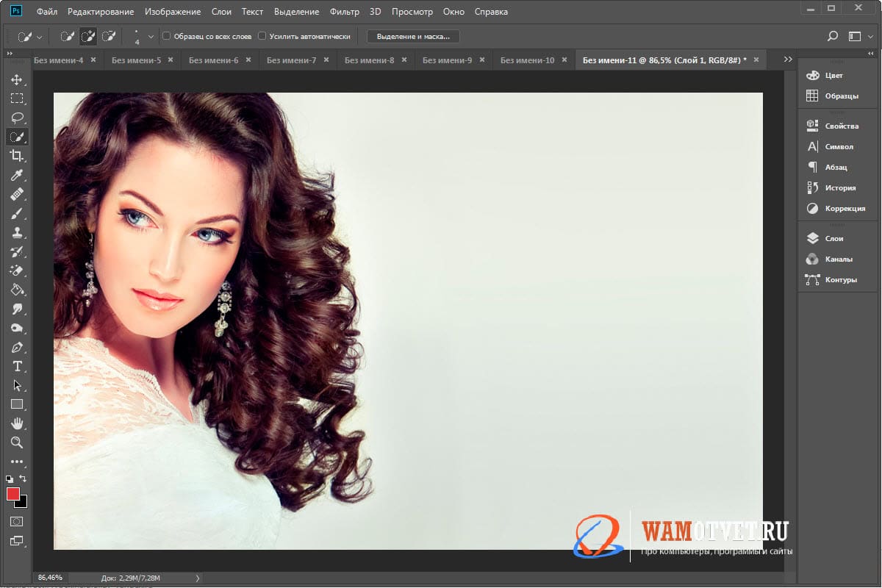Select the Healing Brush tool

pyautogui.click(x=16, y=194)
